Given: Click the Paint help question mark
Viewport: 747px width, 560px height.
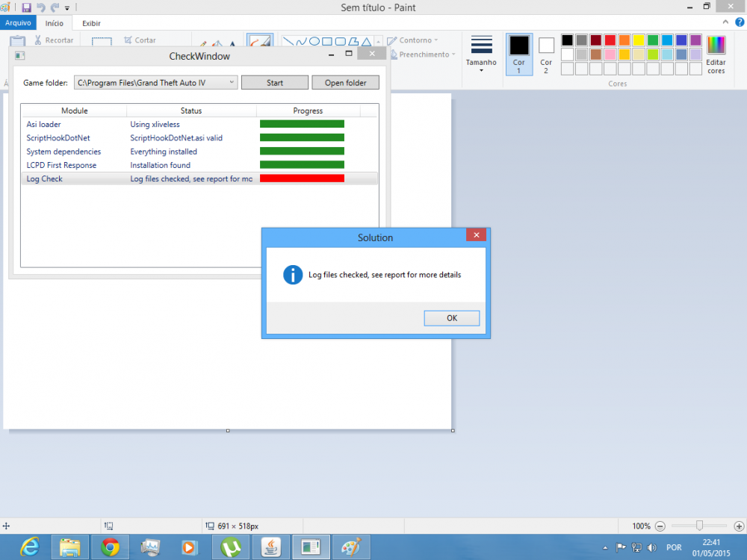Looking at the screenshot, I should tap(740, 22).
